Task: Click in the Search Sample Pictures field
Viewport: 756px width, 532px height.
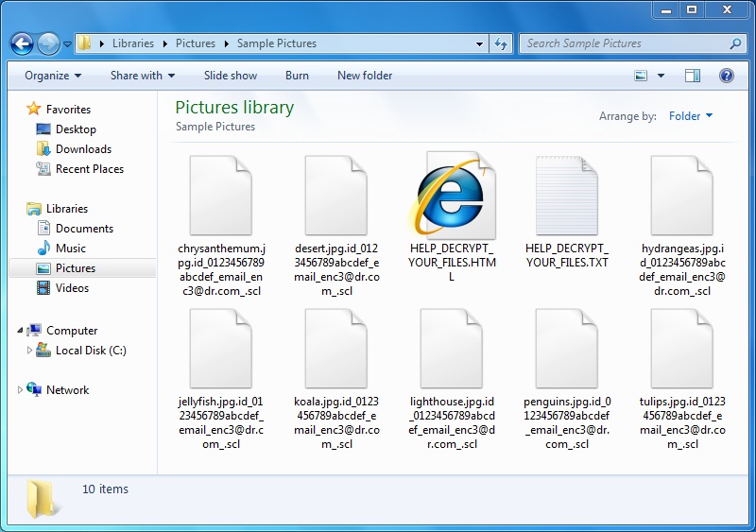Action: pos(624,43)
